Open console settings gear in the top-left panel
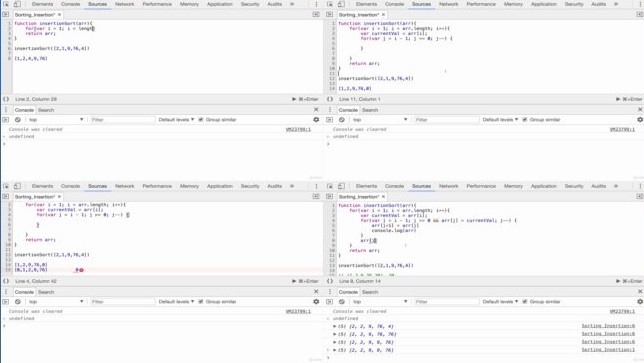644x363 pixels. 316,119
